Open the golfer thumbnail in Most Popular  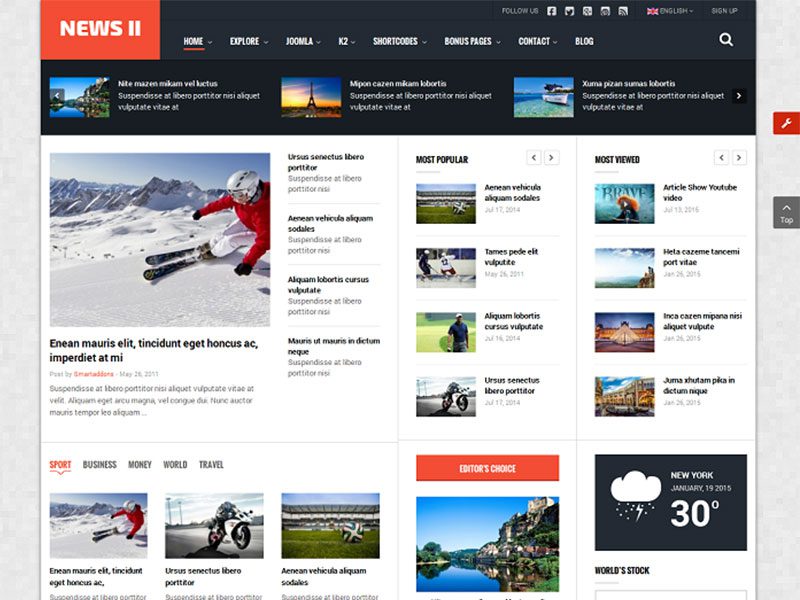pos(446,332)
